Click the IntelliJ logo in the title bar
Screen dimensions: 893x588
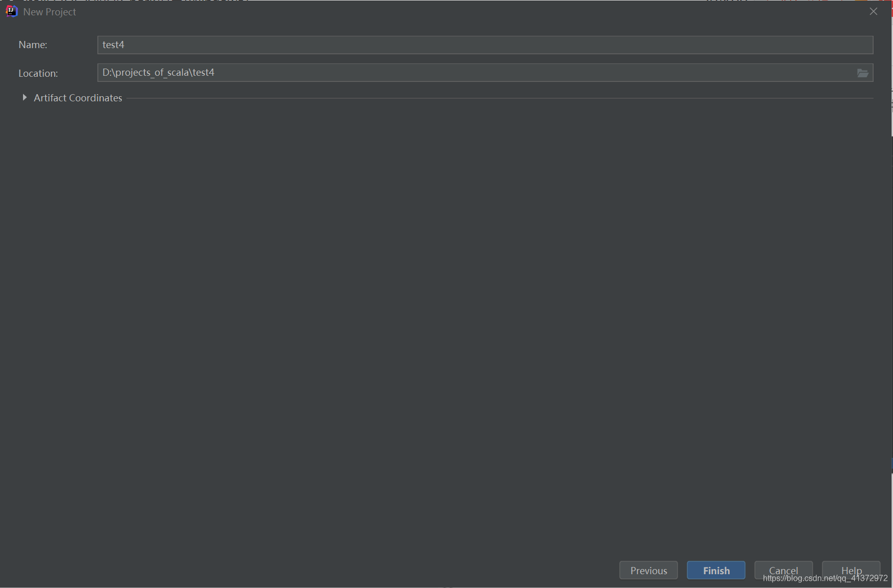pyautogui.click(x=11, y=11)
